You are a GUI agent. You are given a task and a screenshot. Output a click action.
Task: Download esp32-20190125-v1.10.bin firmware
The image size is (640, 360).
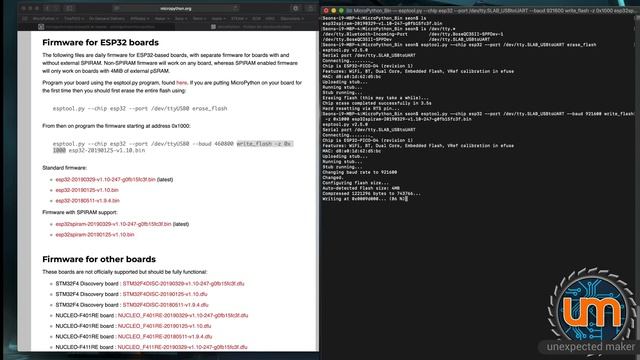coord(87,190)
